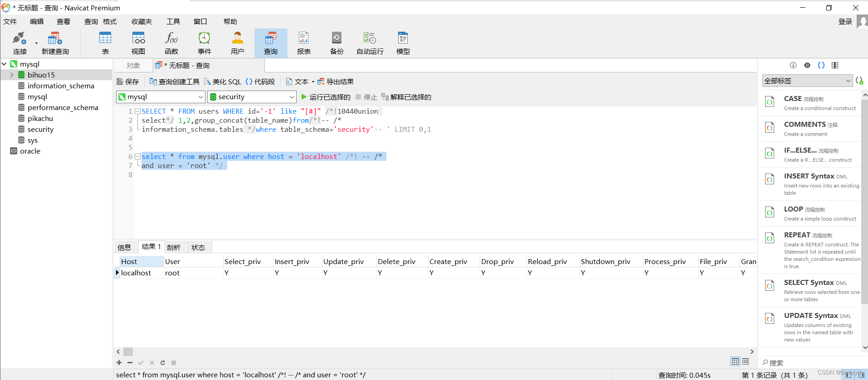Open the 查看 menu

[x=63, y=21]
